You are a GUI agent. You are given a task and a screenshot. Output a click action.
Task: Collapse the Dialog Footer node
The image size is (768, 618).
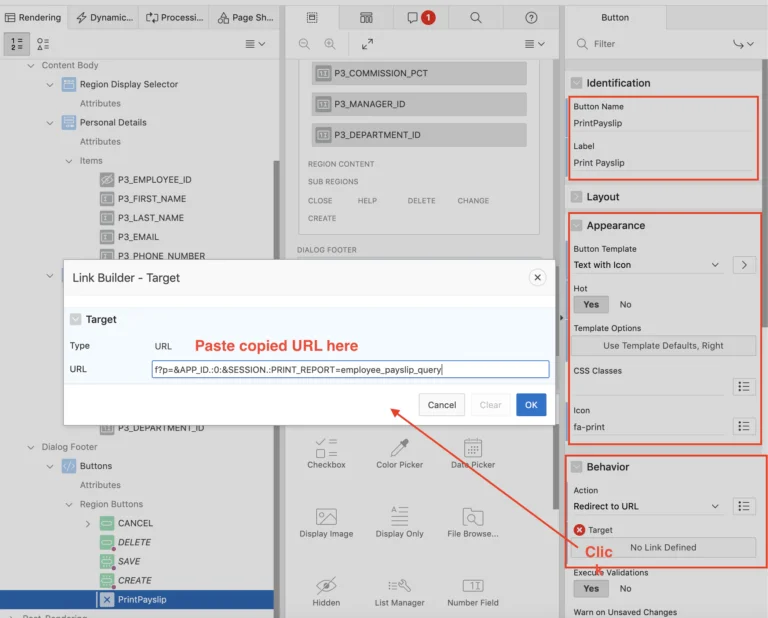[31, 447]
